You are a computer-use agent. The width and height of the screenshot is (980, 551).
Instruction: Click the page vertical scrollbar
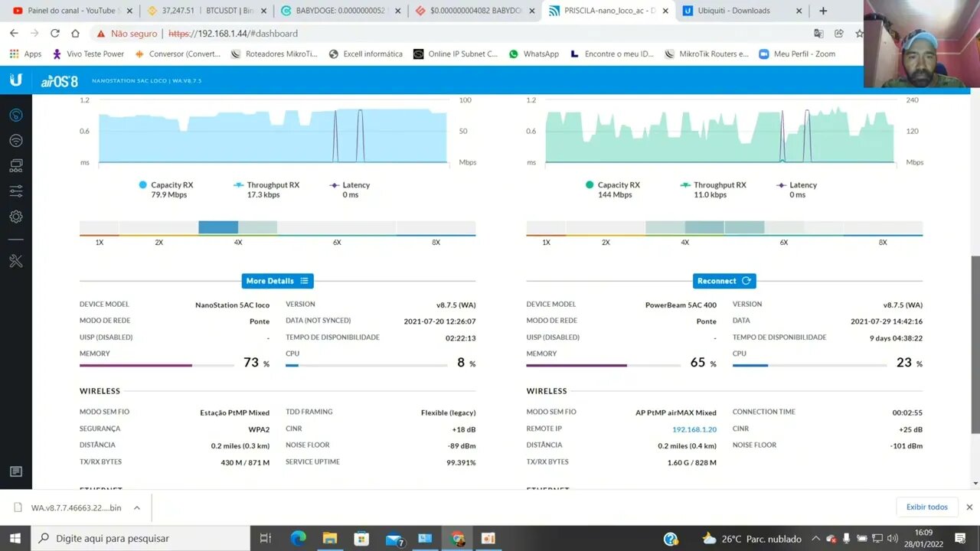(975, 344)
